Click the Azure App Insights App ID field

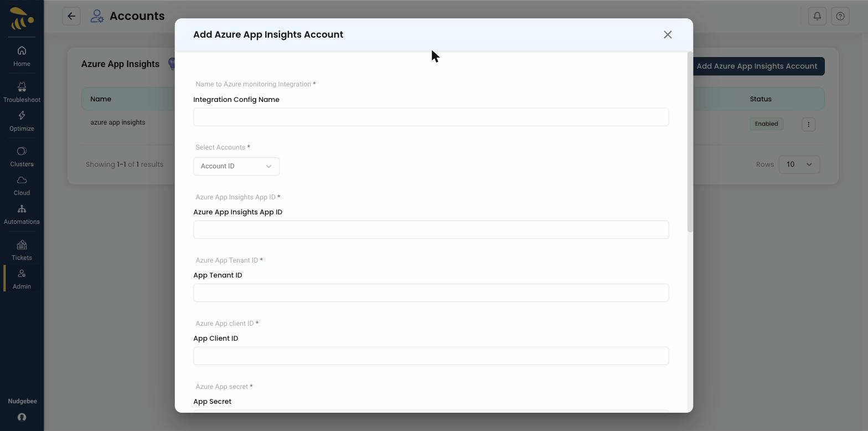[x=431, y=229]
